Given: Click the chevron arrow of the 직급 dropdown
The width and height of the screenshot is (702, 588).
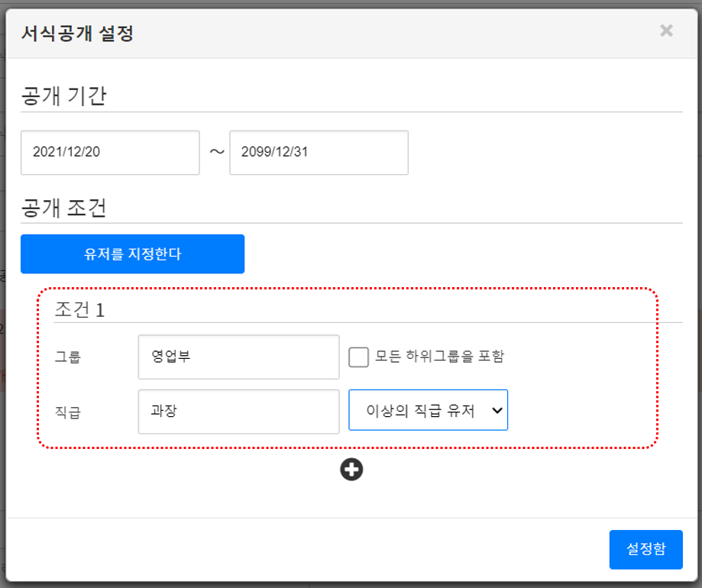Looking at the screenshot, I should (497, 411).
